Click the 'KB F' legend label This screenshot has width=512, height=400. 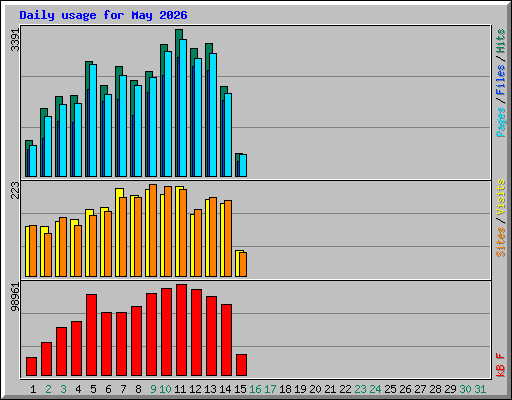click(x=501, y=365)
